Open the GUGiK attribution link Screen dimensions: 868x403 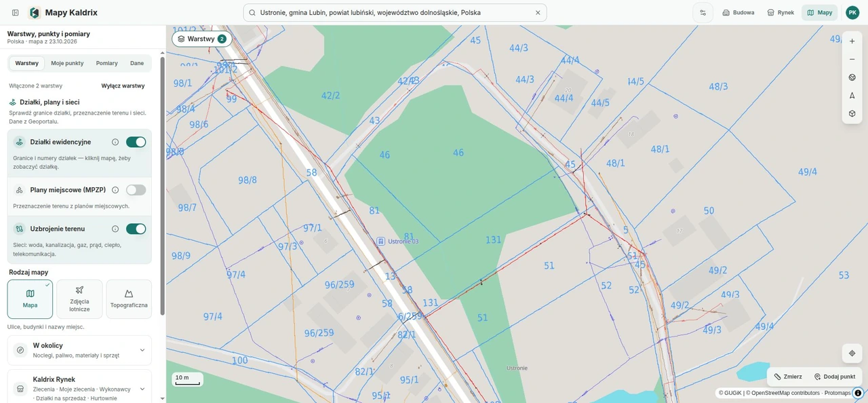730,393
